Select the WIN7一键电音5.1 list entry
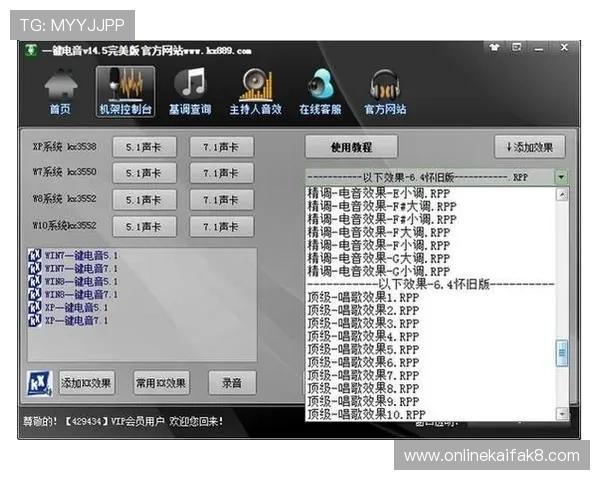 click(x=73, y=255)
